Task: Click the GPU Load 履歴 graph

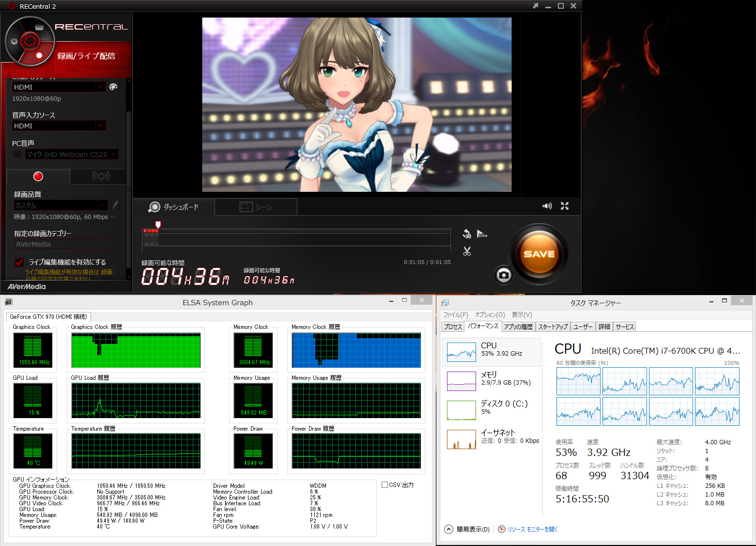Action: click(x=136, y=401)
